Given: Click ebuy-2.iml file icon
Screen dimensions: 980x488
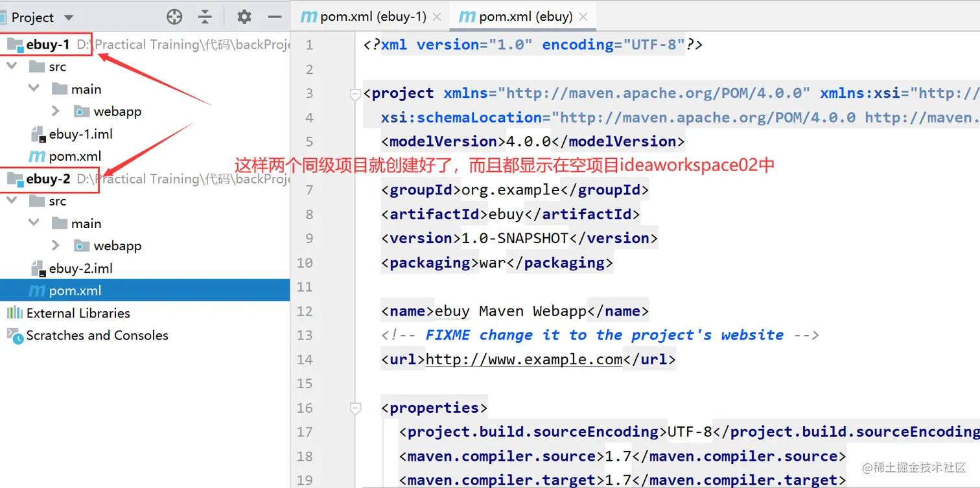Looking at the screenshot, I should (38, 268).
